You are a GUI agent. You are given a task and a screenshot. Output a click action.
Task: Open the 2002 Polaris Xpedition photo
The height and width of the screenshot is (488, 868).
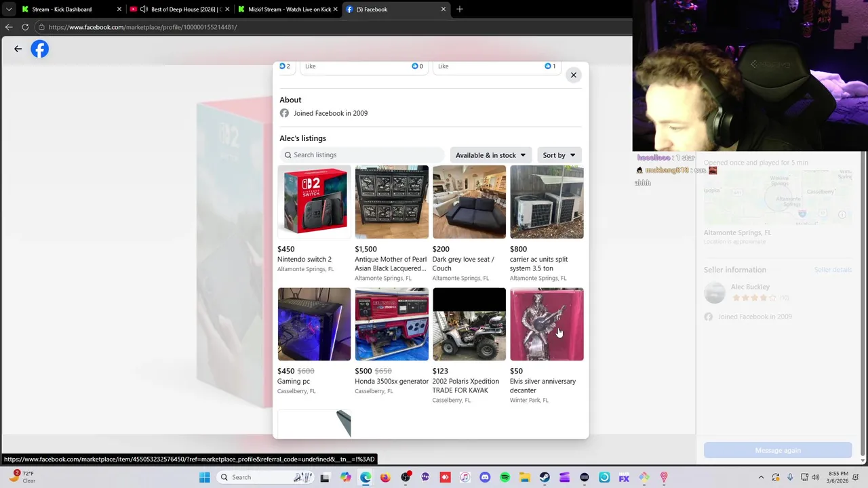469,324
